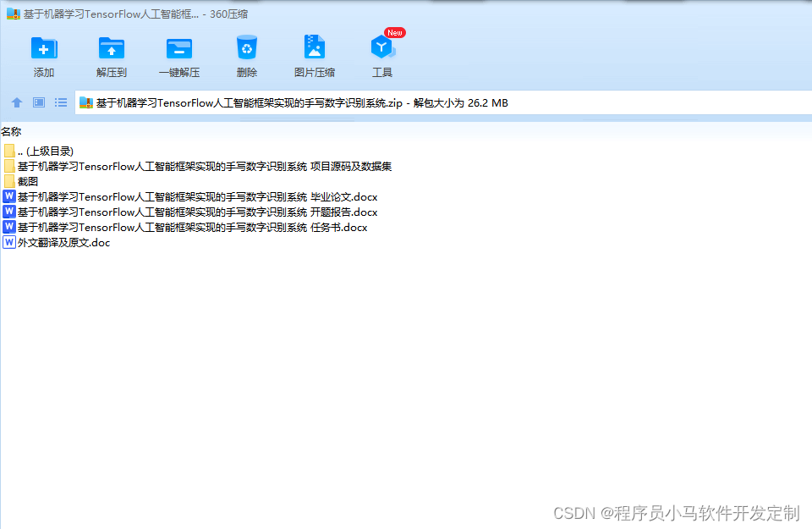Select the 截图 folder
812x529 pixels.
[x=20, y=181]
